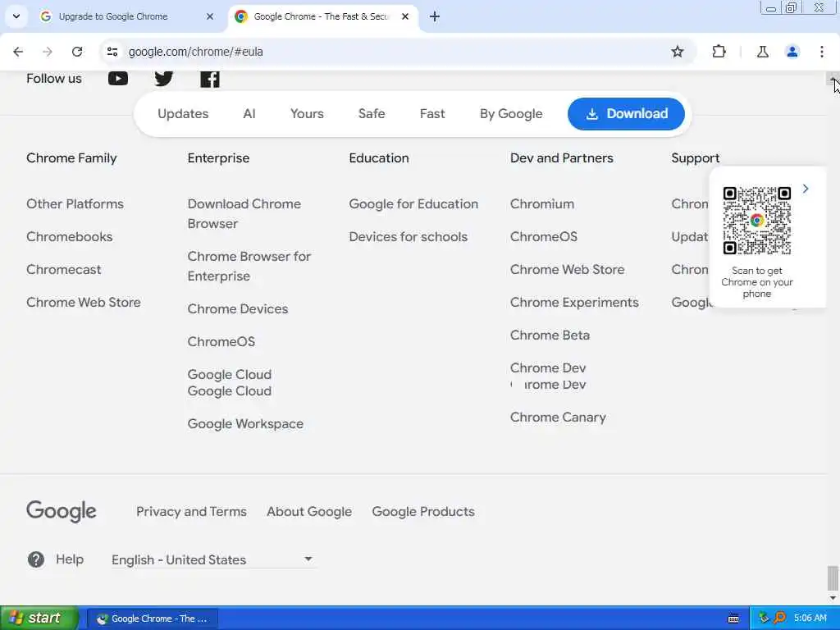Open the Google for Education link
Viewport: 840px width, 630px height.
click(413, 204)
